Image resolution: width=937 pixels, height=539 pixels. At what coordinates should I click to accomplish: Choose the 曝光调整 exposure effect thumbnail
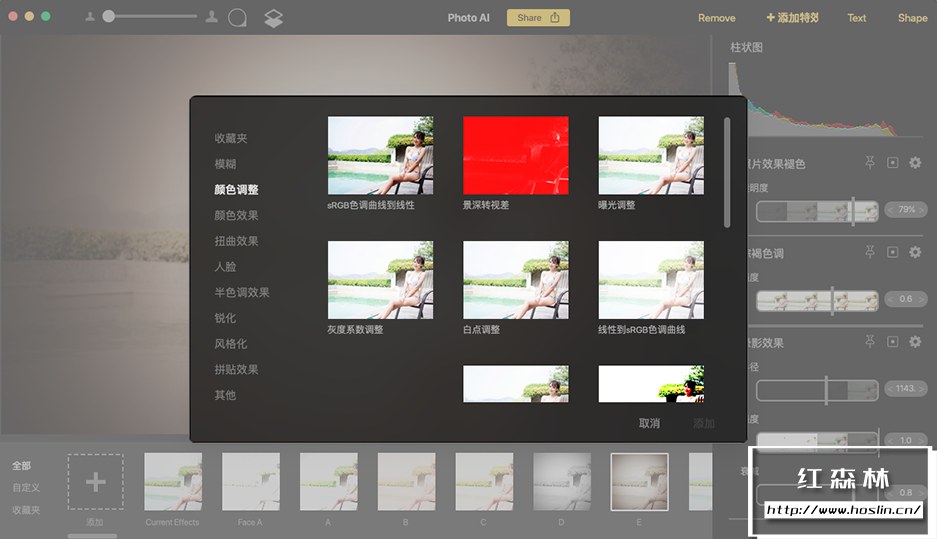coord(651,155)
